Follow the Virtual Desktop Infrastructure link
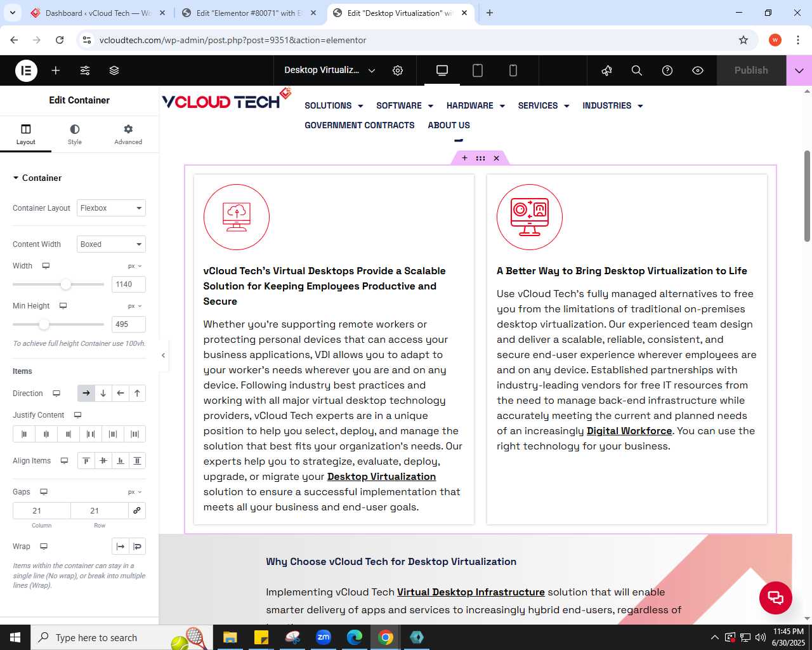This screenshot has height=650, width=812. pos(471,592)
